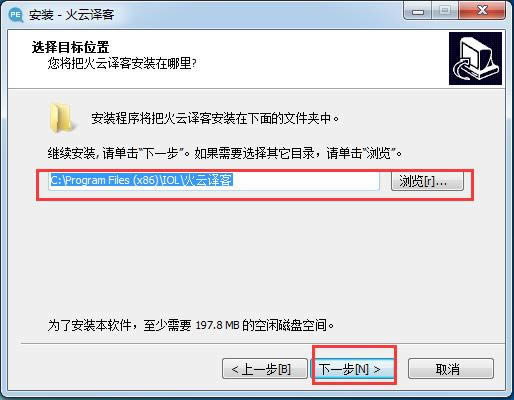Click the subtitle 您将把火云译客安装在哪里?
514x400 pixels.
[x=122, y=63]
